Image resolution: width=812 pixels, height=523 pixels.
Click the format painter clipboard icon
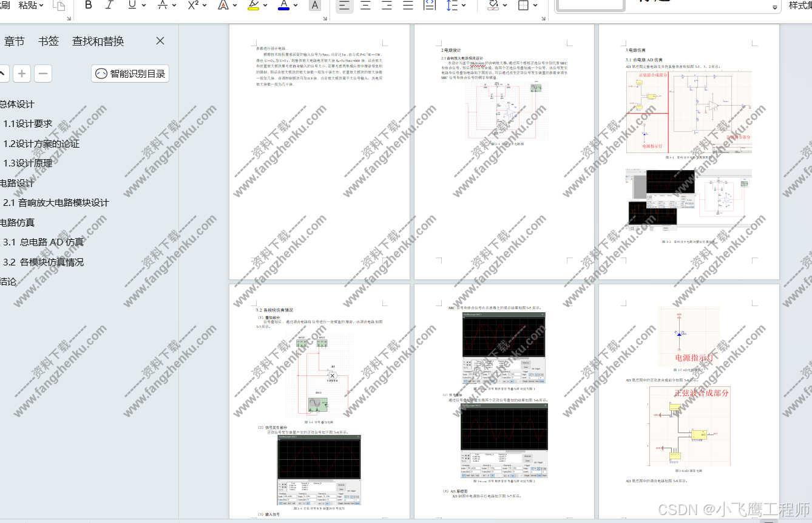tap(59, 5)
